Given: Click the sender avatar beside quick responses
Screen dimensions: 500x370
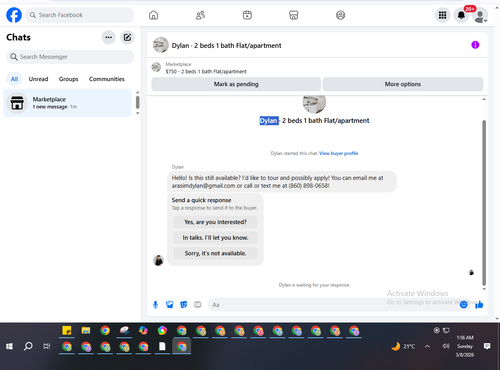Looking at the screenshot, I should pyautogui.click(x=158, y=260).
